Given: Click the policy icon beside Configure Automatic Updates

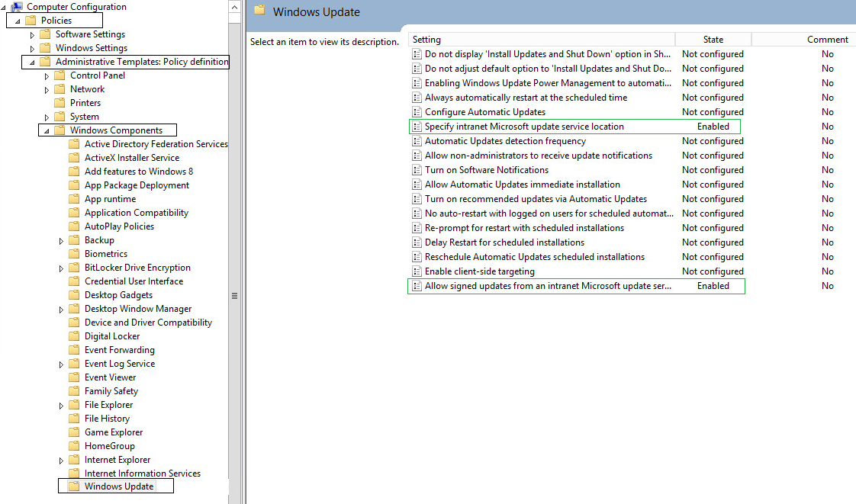Looking at the screenshot, I should (x=417, y=112).
